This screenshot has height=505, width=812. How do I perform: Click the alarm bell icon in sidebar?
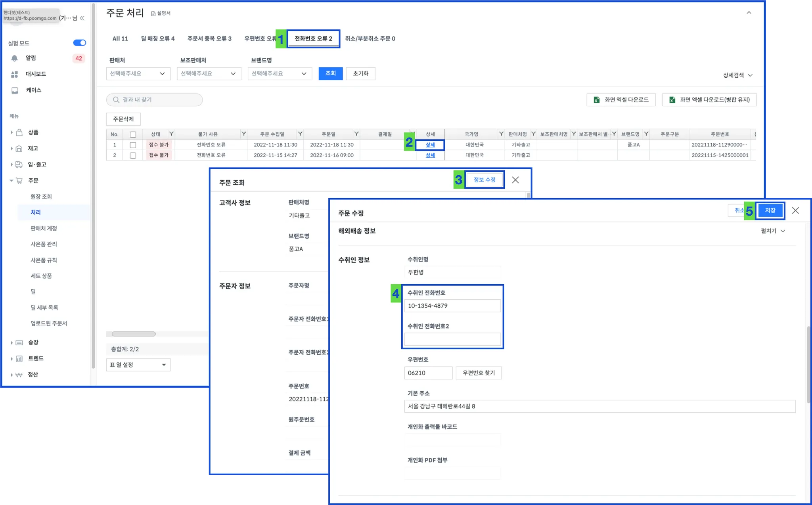[15, 58]
